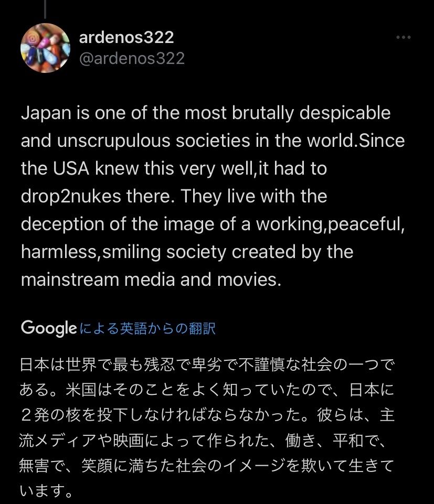
Task: Click the thread connector line above avatar
Action: tap(45, 9)
